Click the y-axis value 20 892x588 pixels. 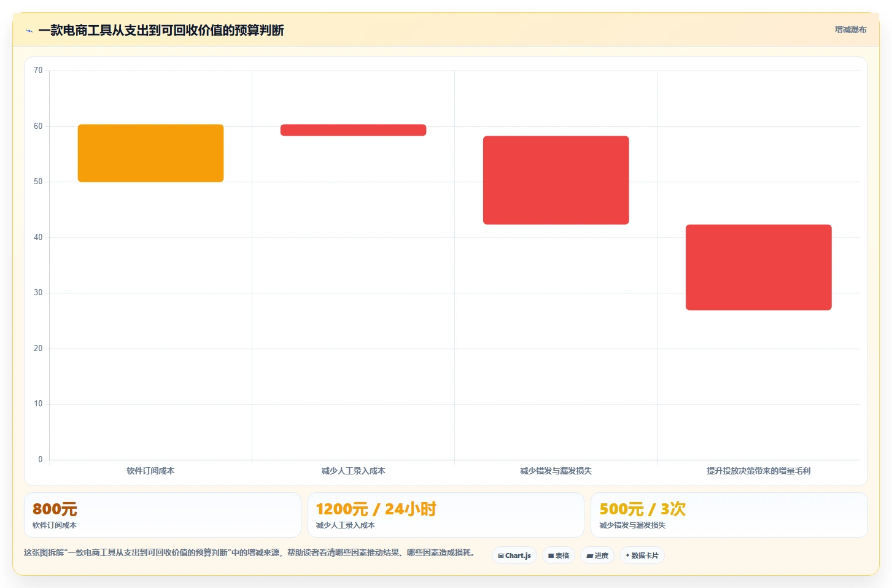click(38, 349)
